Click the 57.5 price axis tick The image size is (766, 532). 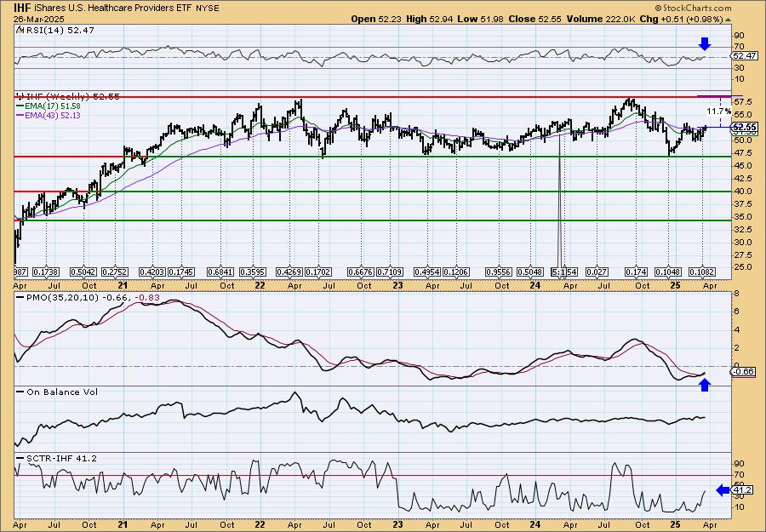[742, 101]
